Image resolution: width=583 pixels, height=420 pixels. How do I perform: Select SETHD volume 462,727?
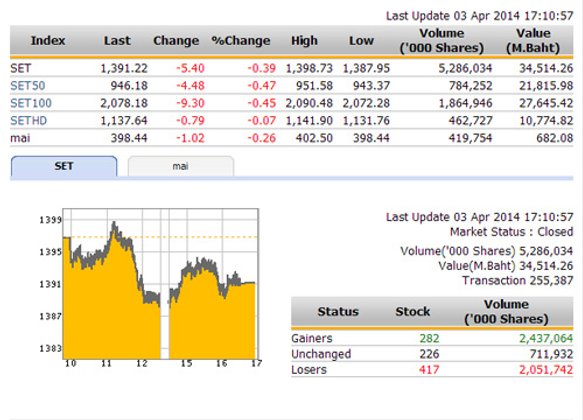[470, 120]
